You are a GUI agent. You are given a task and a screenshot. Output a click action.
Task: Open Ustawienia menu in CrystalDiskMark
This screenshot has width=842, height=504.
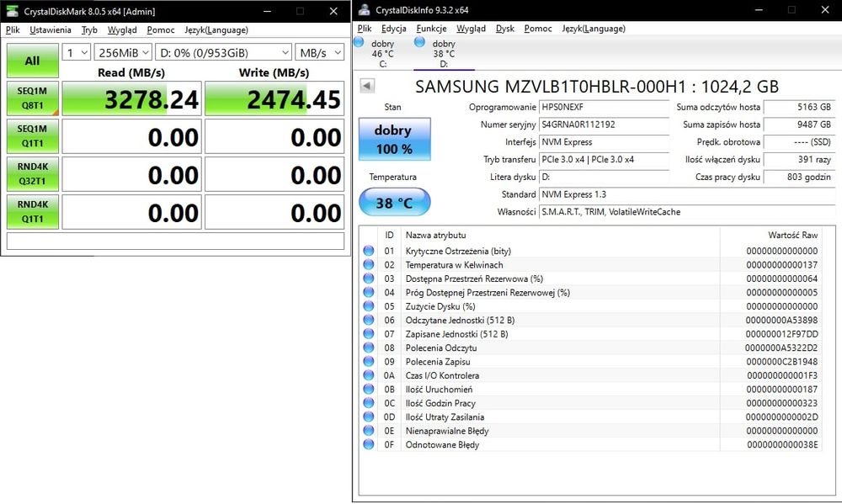click(x=51, y=30)
